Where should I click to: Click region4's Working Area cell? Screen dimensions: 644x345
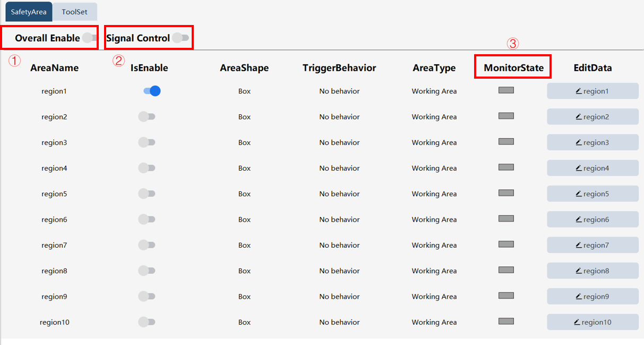434,168
